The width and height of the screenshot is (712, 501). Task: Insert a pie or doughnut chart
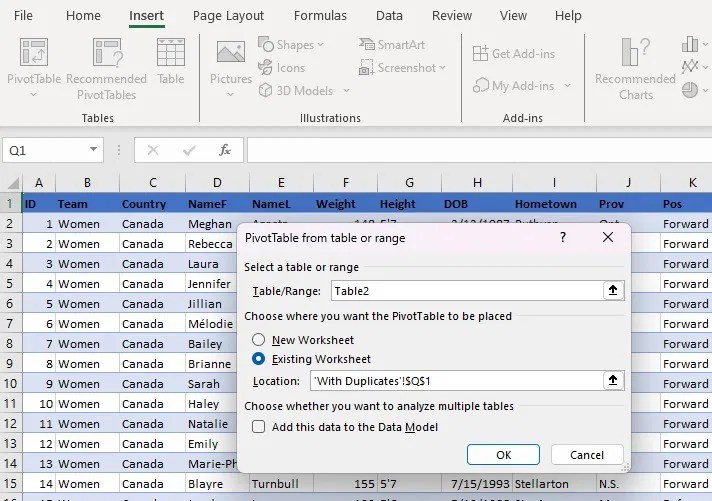point(690,90)
